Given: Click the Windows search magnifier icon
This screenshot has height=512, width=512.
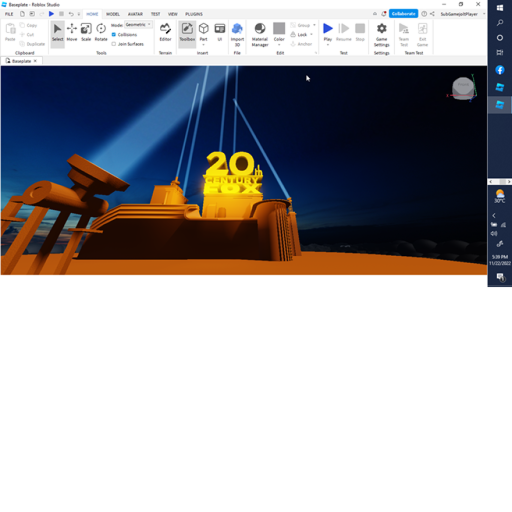Looking at the screenshot, I should [x=500, y=23].
